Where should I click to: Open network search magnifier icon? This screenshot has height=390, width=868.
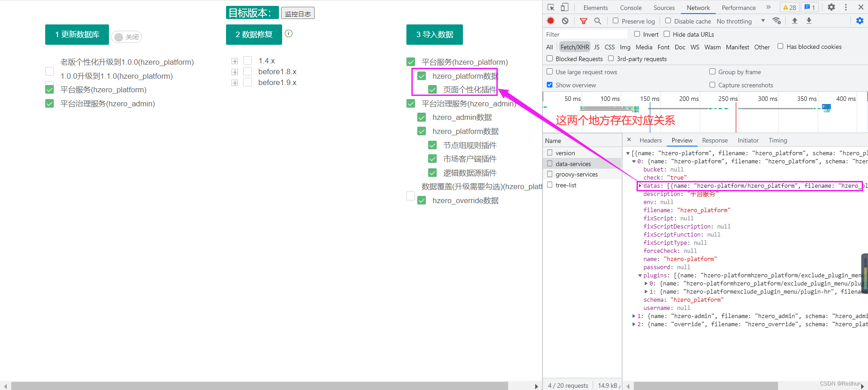point(598,21)
